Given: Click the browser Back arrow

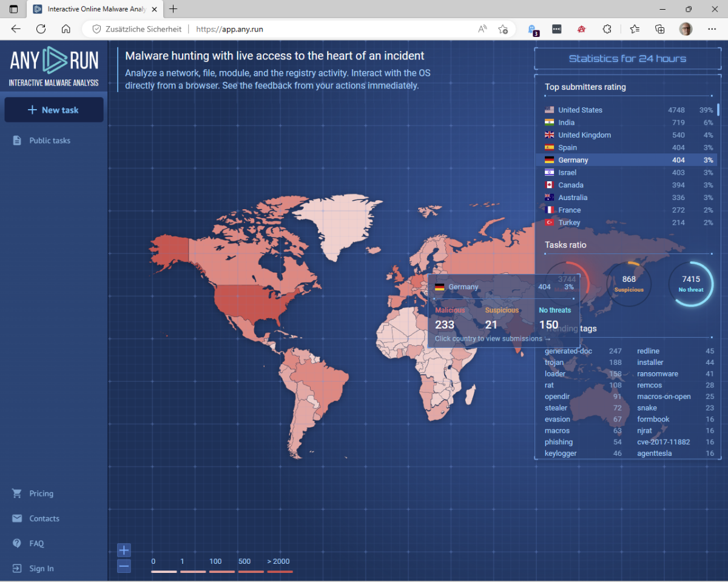Looking at the screenshot, I should (x=16, y=29).
